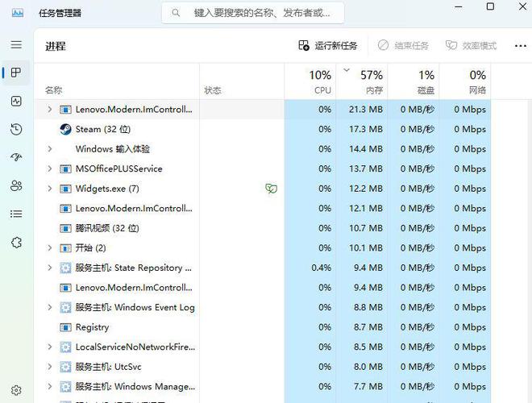Click 结束任务 (End task) button
This screenshot has height=403, width=532.
click(x=403, y=45)
